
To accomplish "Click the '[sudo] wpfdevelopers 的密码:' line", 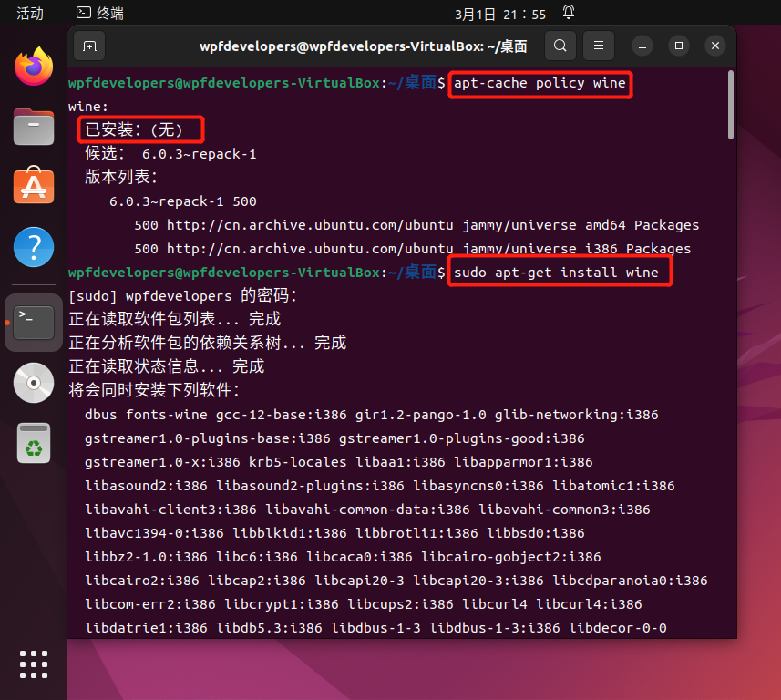I will (183, 296).
